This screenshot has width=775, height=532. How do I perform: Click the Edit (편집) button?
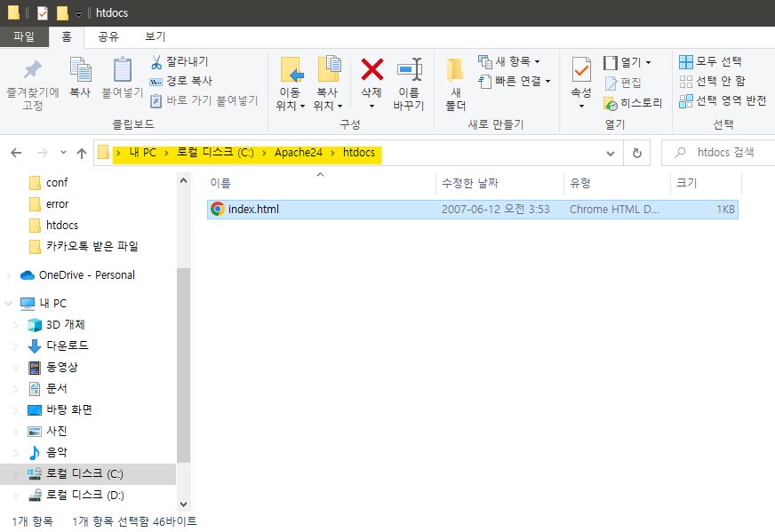pos(623,83)
